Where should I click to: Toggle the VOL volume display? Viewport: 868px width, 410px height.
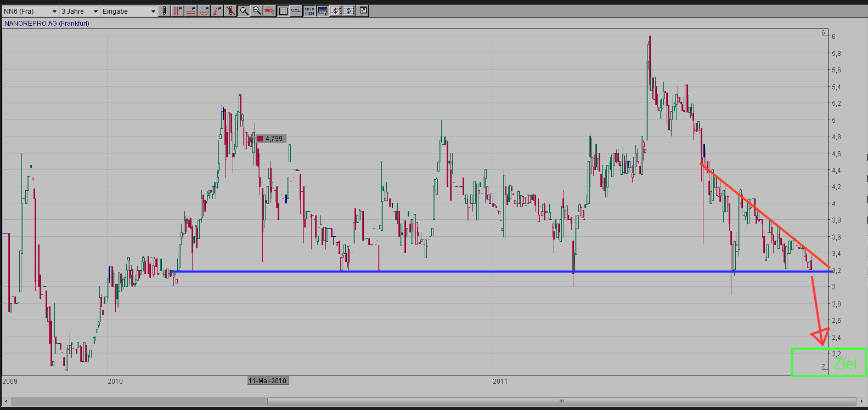(x=296, y=11)
